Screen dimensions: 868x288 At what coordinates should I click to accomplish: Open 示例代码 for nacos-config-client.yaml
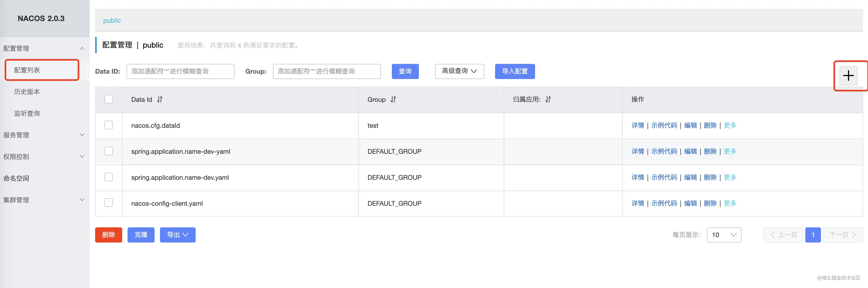click(x=664, y=203)
